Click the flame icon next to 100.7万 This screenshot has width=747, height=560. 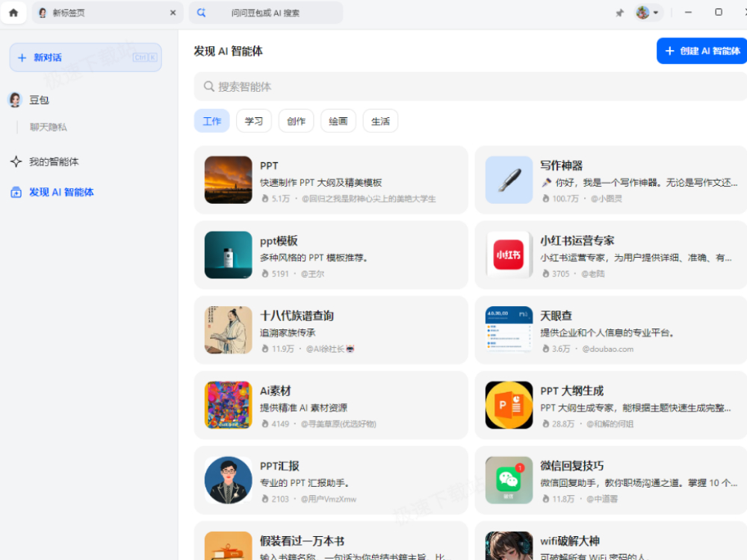(x=545, y=199)
